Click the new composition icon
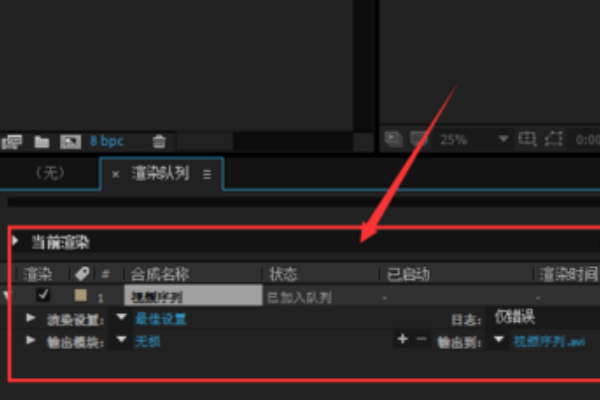Image resolution: width=600 pixels, height=400 pixels. (70, 142)
